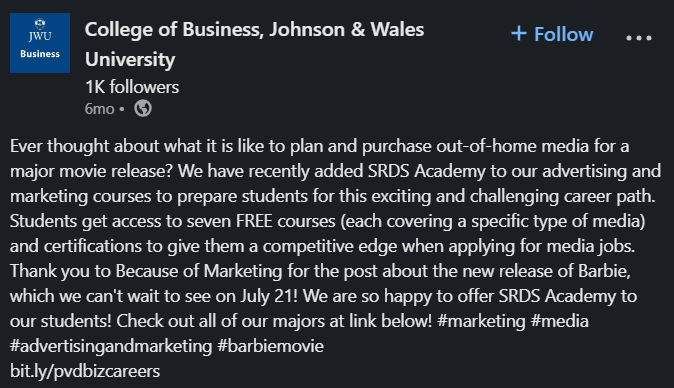Click the word Barbie in the post
Viewport: 674px width, 388px height.
[604, 271]
